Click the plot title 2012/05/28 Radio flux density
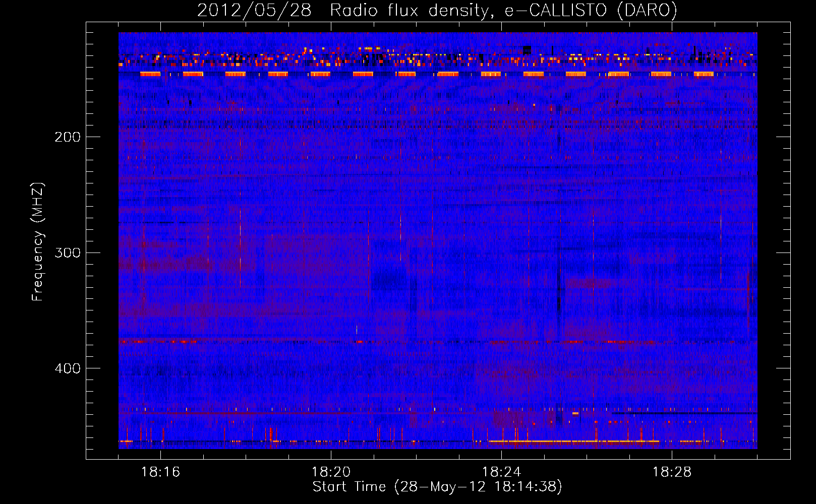816x504 pixels. [x=437, y=10]
